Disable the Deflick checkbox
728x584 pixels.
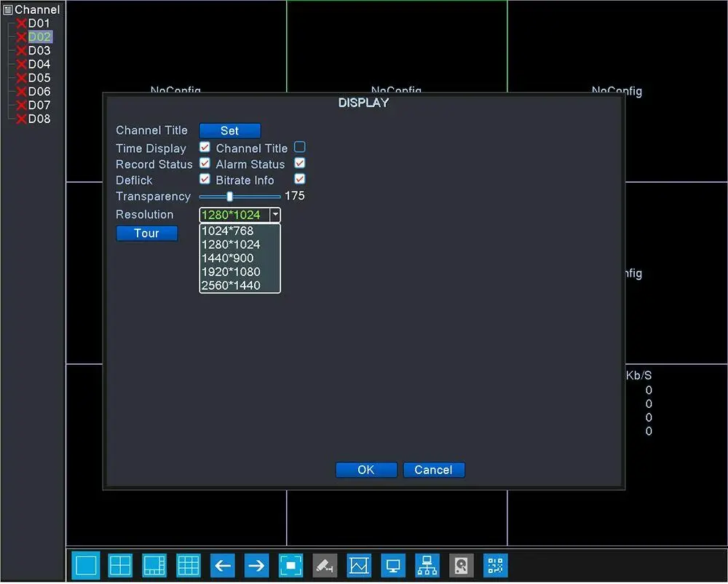[205, 179]
